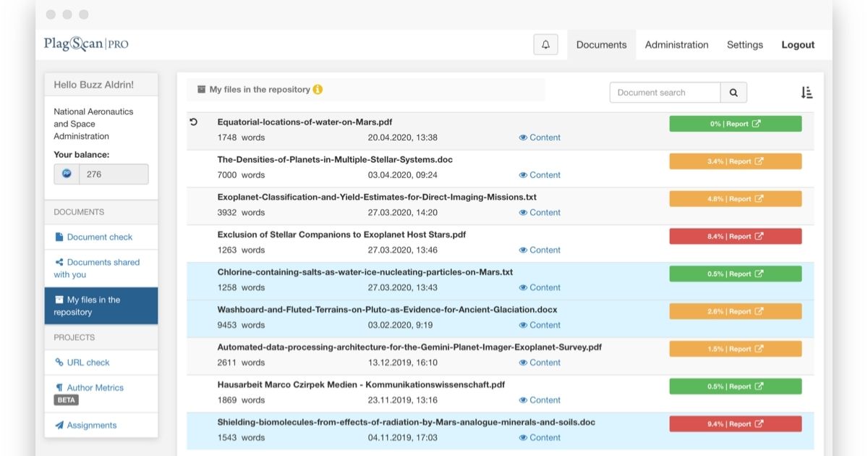
Task: Show Content of Hausarbeit Marco Czirpek file
Action: click(x=540, y=400)
